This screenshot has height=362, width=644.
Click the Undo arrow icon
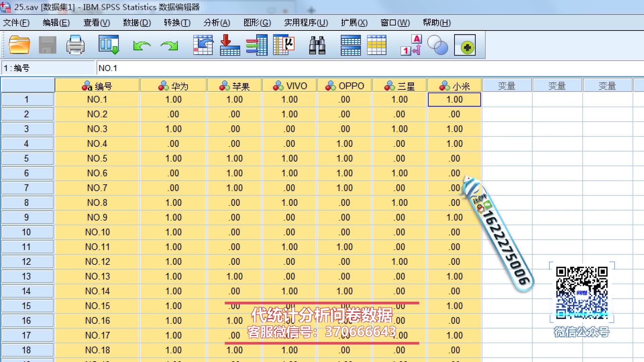142,46
